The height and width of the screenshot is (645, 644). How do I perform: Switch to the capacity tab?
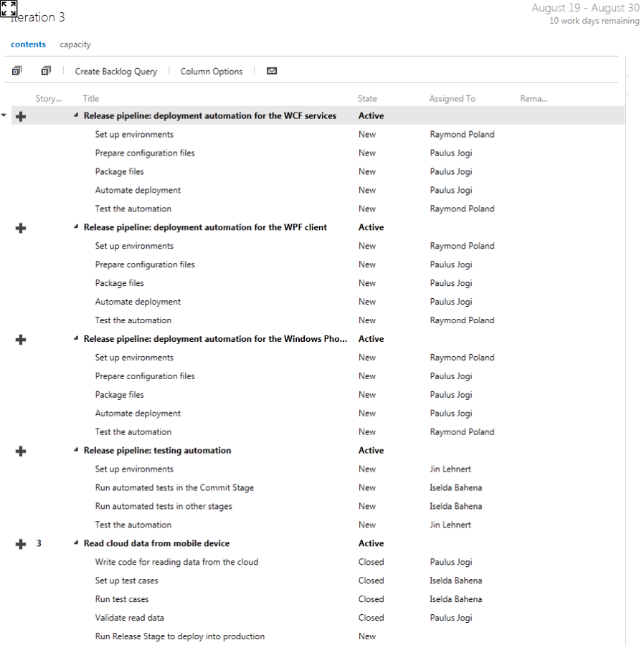point(75,44)
